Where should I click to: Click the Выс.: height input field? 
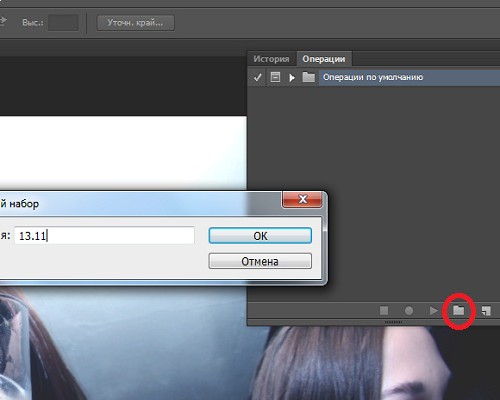[x=63, y=23]
